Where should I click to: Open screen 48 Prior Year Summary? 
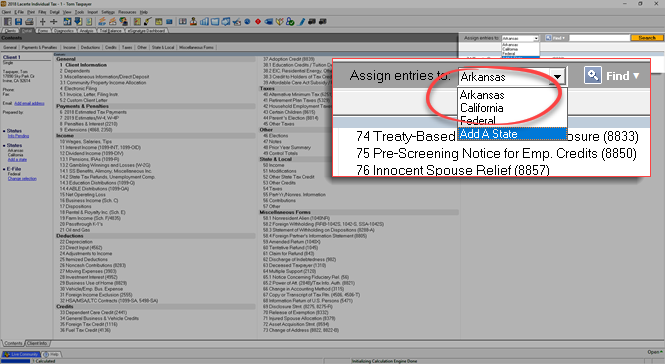pos(287,148)
